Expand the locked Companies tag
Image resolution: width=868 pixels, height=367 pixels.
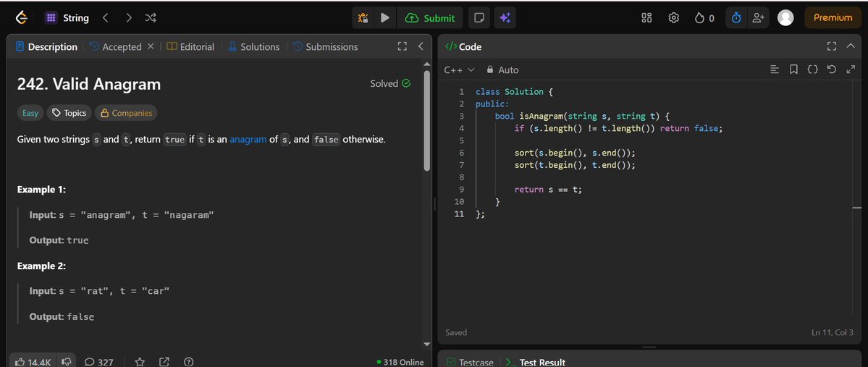click(126, 113)
